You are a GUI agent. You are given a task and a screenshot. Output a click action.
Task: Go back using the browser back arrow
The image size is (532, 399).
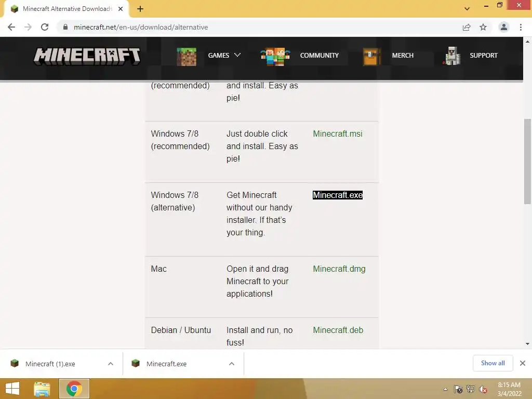[x=11, y=27]
